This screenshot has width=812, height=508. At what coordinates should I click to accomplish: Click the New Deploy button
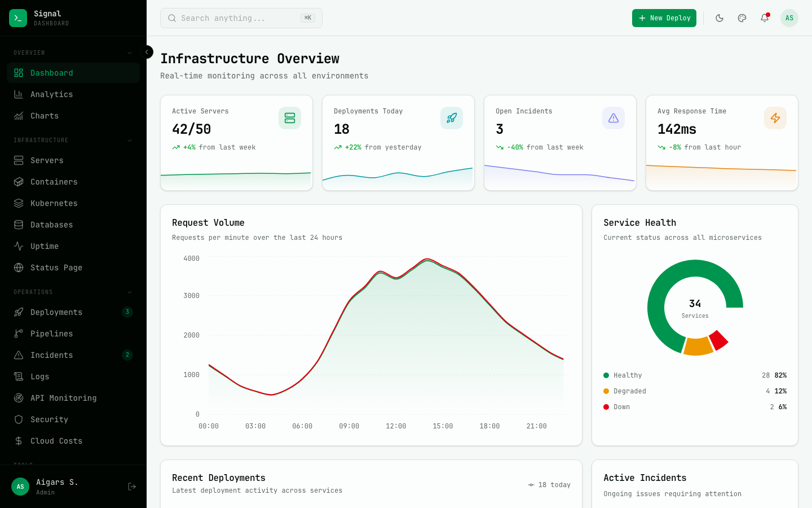click(664, 17)
